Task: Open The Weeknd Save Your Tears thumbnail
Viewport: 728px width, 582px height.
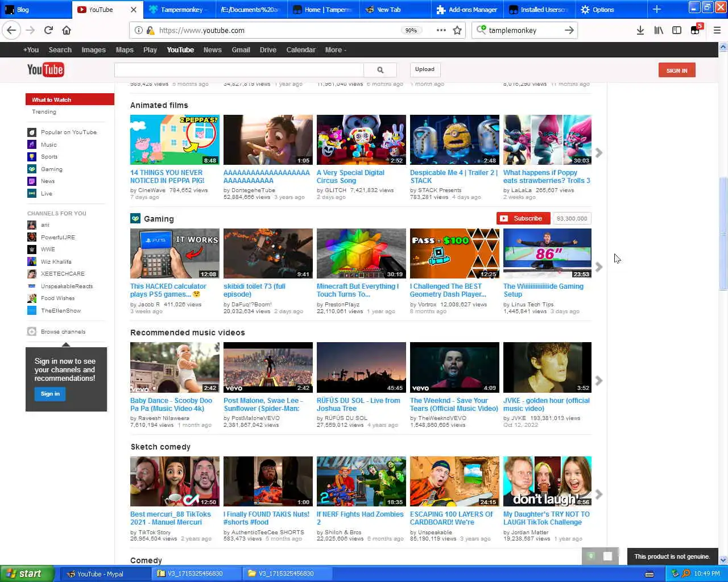Action: [x=454, y=367]
